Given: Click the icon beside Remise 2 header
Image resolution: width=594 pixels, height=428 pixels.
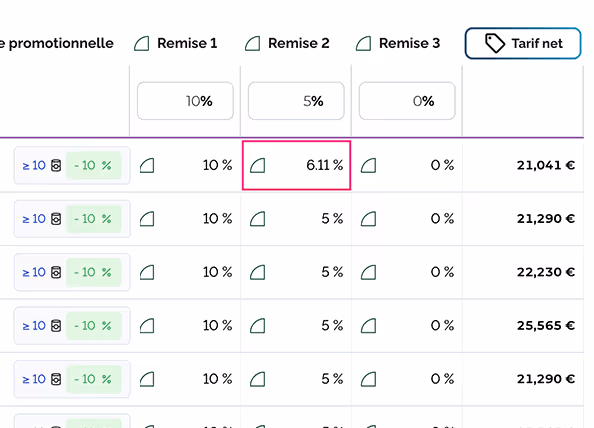Looking at the screenshot, I should tap(253, 44).
